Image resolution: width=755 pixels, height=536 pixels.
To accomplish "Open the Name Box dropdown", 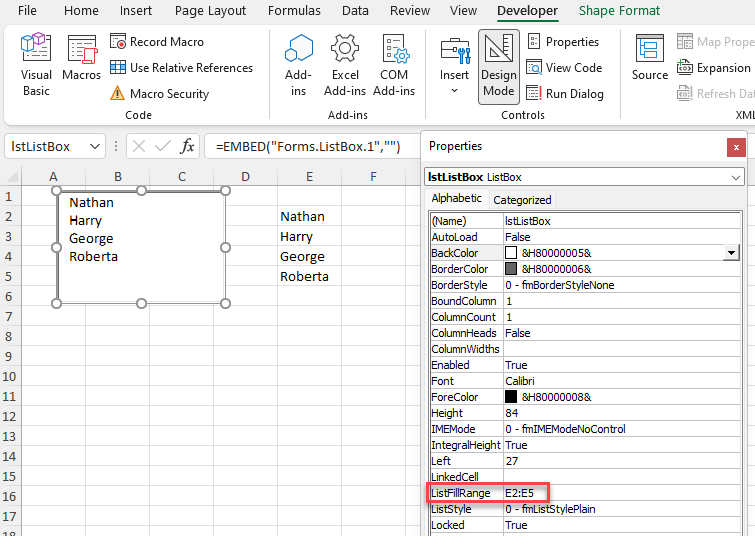I will tap(95, 146).
